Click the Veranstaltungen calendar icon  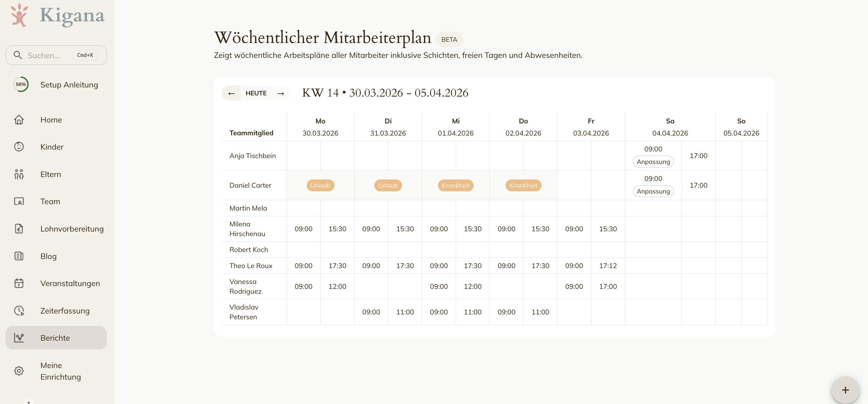(19, 283)
